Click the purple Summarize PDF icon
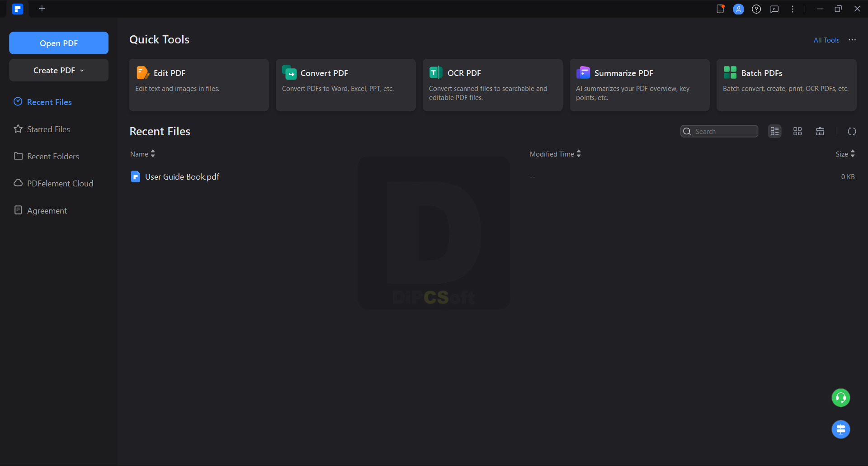The image size is (868, 466). [583, 72]
